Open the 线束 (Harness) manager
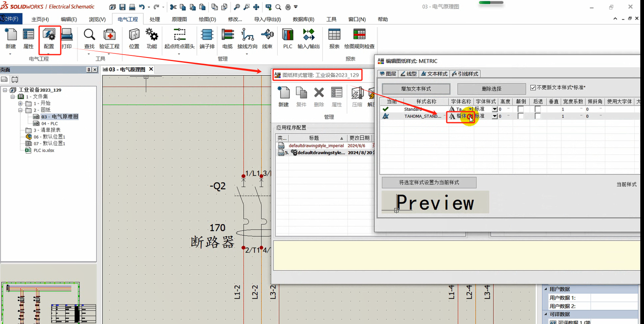The height and width of the screenshot is (324, 644). tap(267, 39)
